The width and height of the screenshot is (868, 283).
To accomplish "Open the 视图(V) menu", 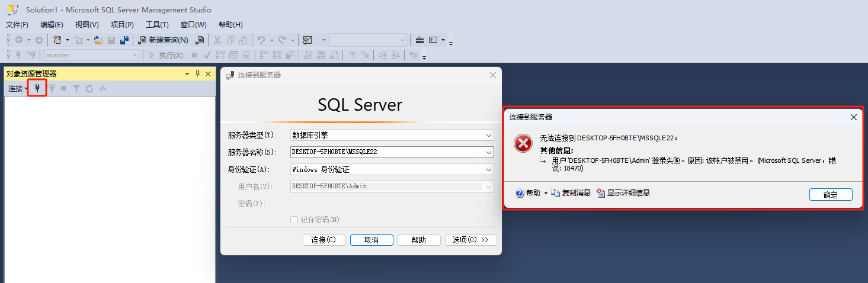I will (x=87, y=25).
